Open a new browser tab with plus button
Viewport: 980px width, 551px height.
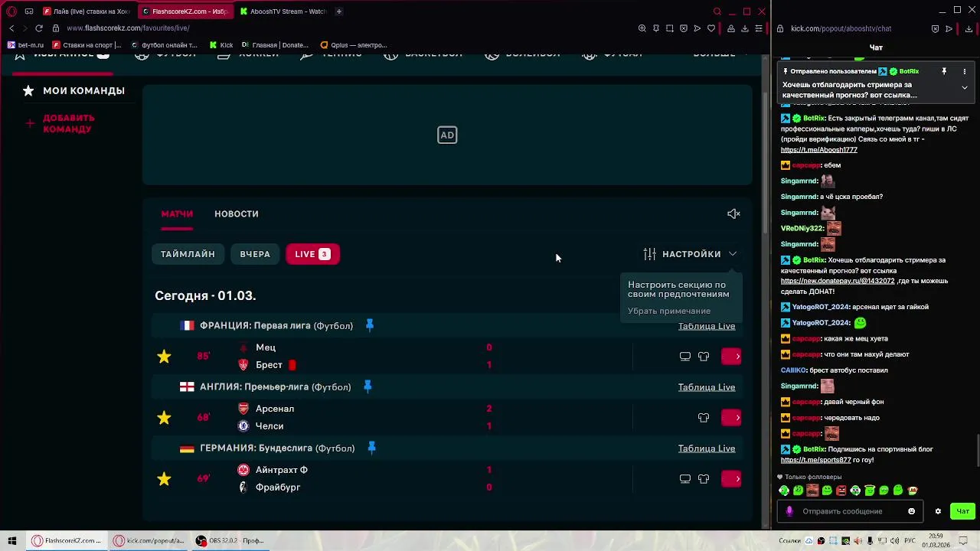point(338,11)
